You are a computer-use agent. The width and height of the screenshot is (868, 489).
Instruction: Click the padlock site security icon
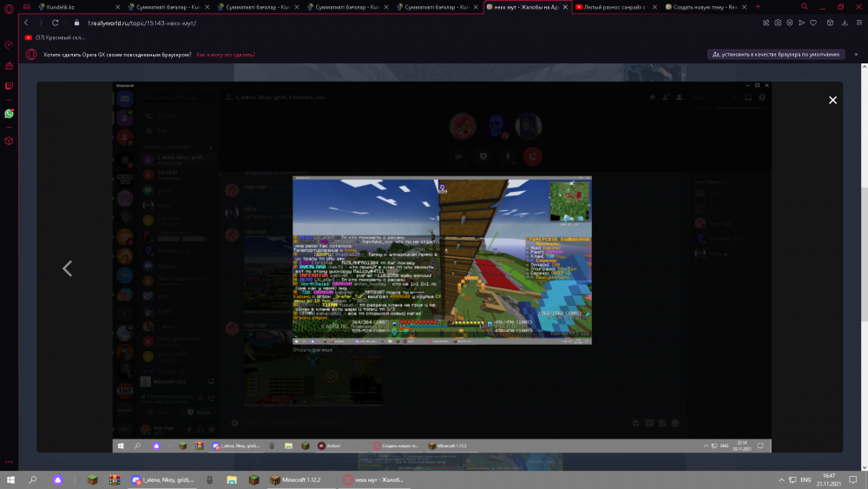(77, 23)
